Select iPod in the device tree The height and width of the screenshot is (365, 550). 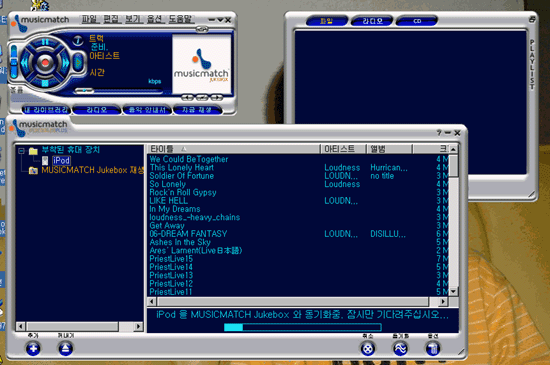point(61,161)
